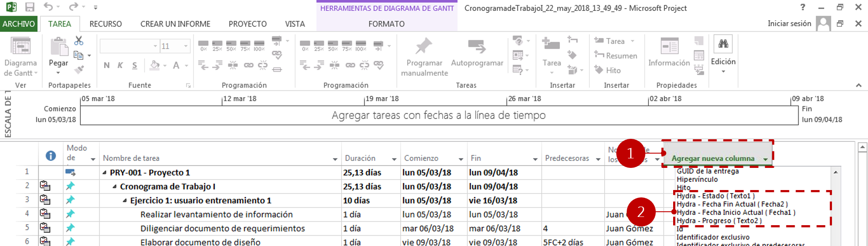Click the Copy icon
This screenshot has height=246, width=868.
pyautogui.click(x=79, y=55)
